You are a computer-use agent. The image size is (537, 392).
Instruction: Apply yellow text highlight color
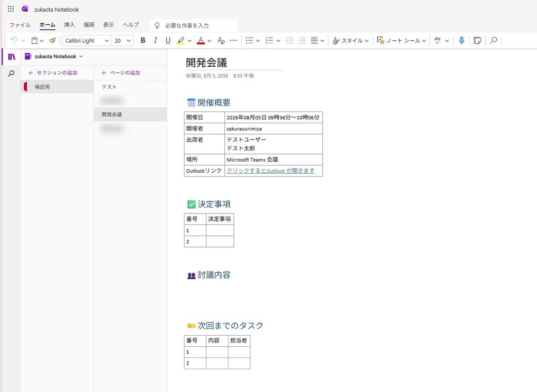(x=180, y=40)
